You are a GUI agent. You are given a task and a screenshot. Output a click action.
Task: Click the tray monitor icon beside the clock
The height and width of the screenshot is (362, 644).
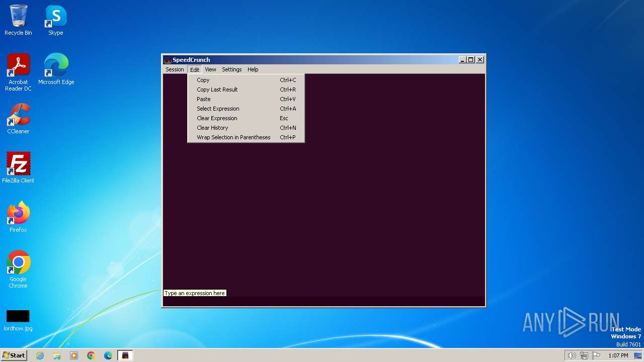coord(637,355)
